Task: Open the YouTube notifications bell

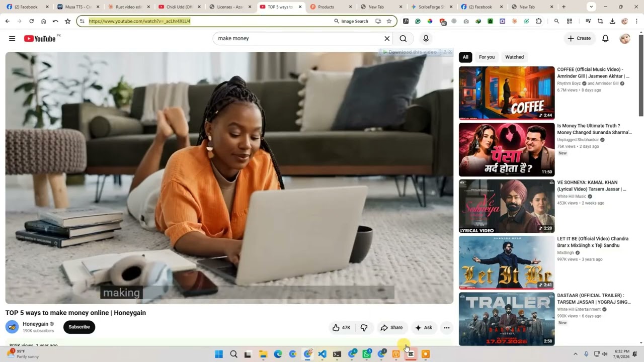Action: [x=605, y=38]
